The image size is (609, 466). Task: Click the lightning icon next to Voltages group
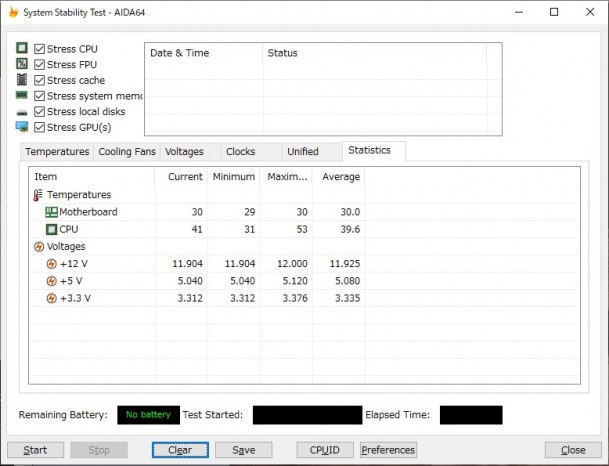(38, 246)
